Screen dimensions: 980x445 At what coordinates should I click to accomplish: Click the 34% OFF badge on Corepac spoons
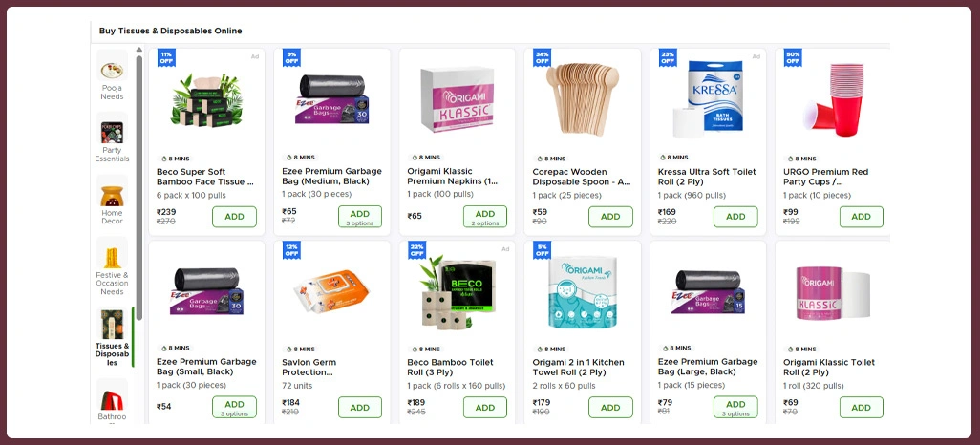coord(542,57)
